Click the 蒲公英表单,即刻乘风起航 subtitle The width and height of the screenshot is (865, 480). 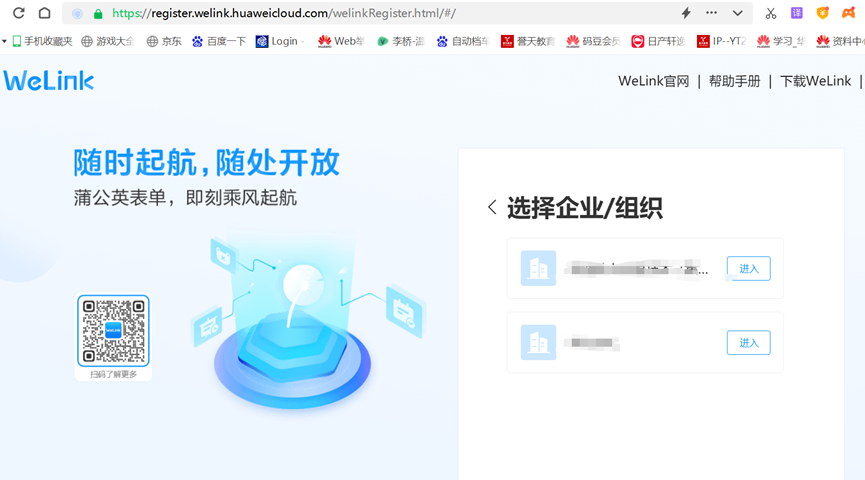pos(185,198)
